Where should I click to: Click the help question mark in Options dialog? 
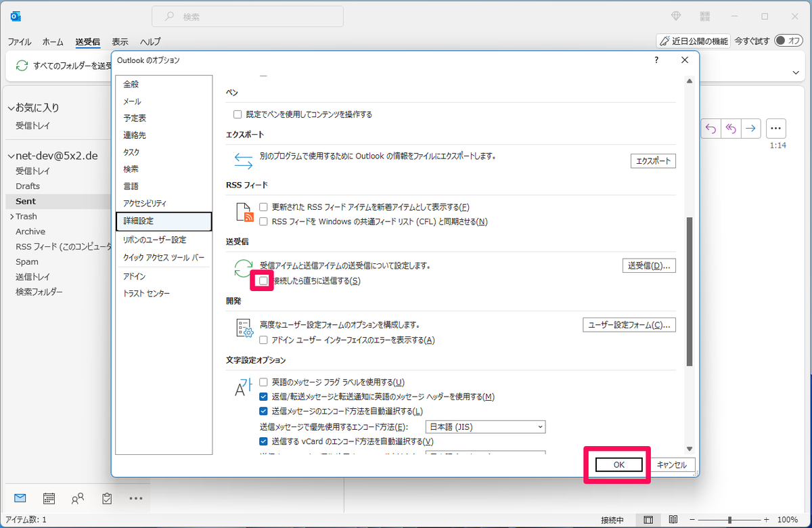pos(656,60)
